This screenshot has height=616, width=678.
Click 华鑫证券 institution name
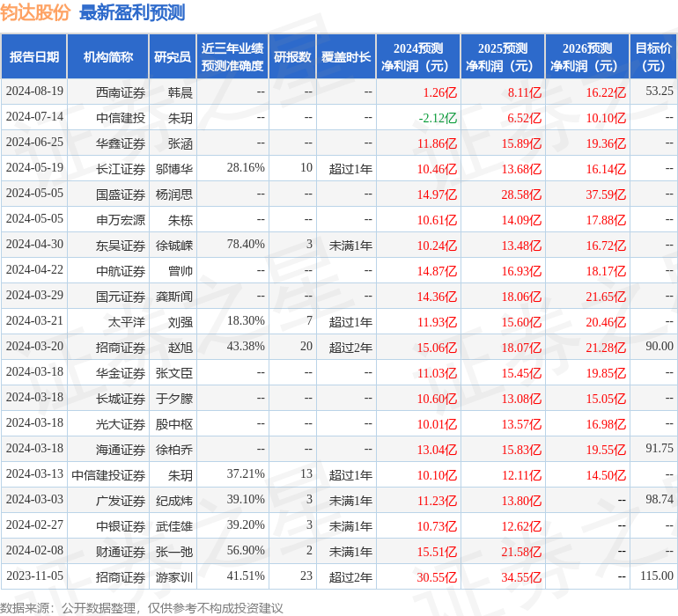coord(121,143)
